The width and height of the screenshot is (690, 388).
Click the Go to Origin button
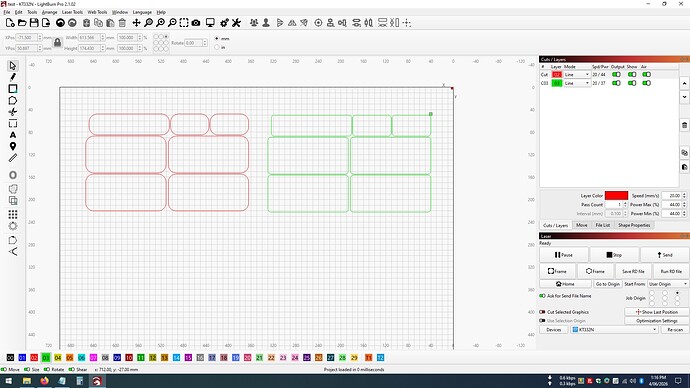(607, 284)
